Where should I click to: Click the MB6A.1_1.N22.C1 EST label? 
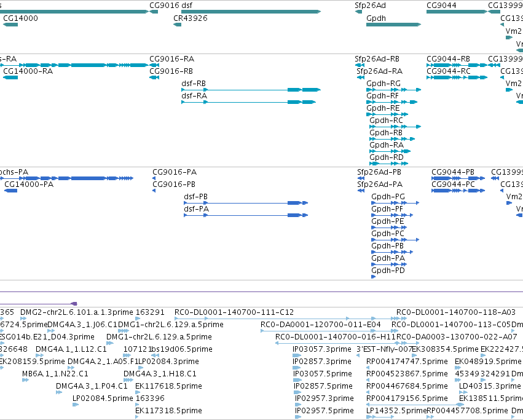(x=55, y=374)
